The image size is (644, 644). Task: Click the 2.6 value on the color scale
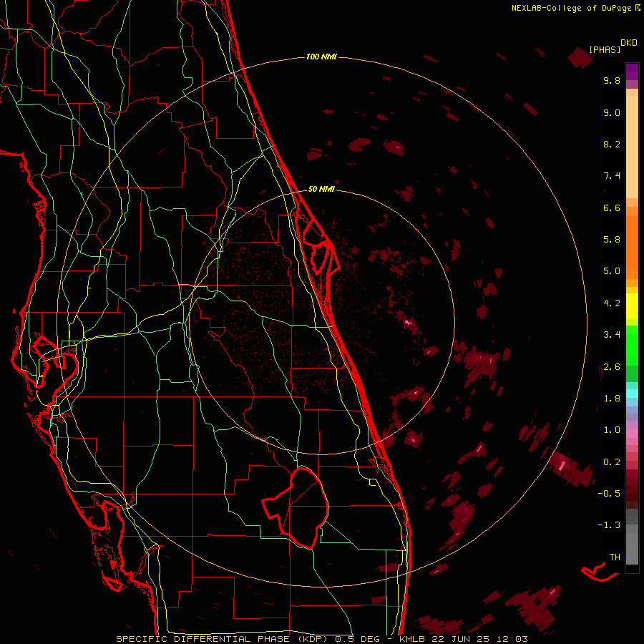coord(612,367)
